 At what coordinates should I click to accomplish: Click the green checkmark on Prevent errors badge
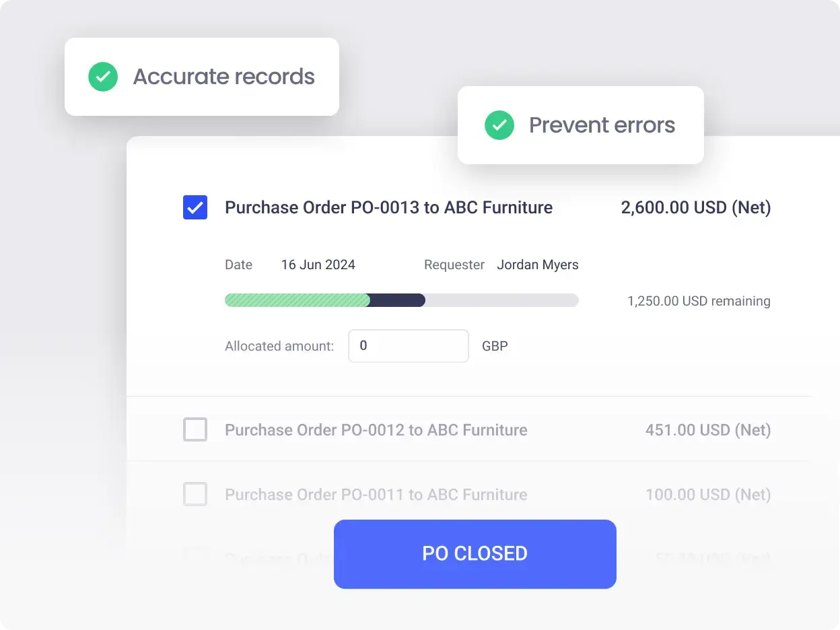click(x=499, y=125)
